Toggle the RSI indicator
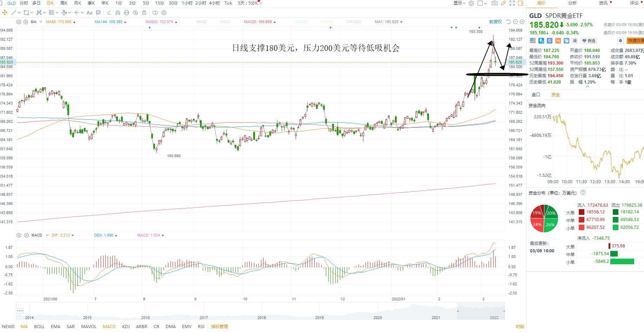 (x=201, y=327)
